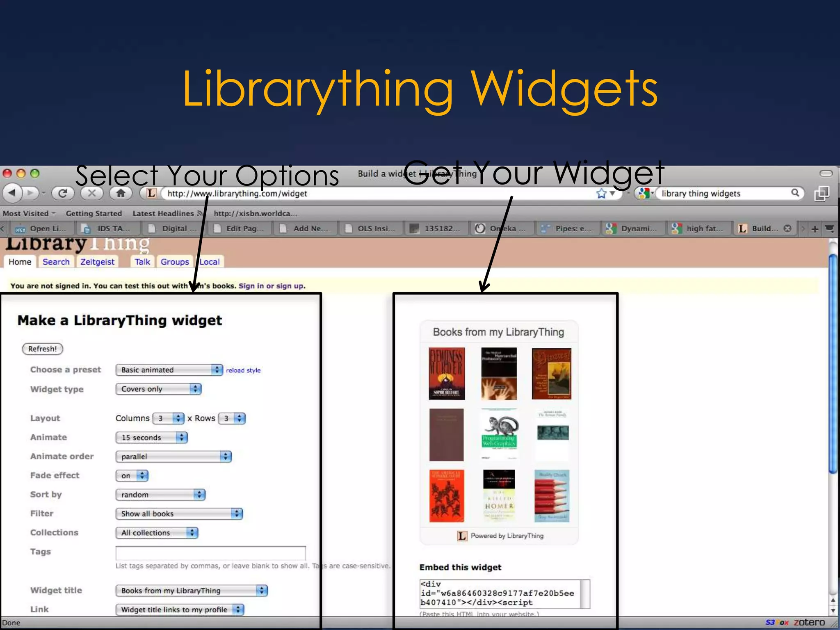The width and height of the screenshot is (840, 630).
Task: Click the Refresh! button
Action: pos(42,349)
